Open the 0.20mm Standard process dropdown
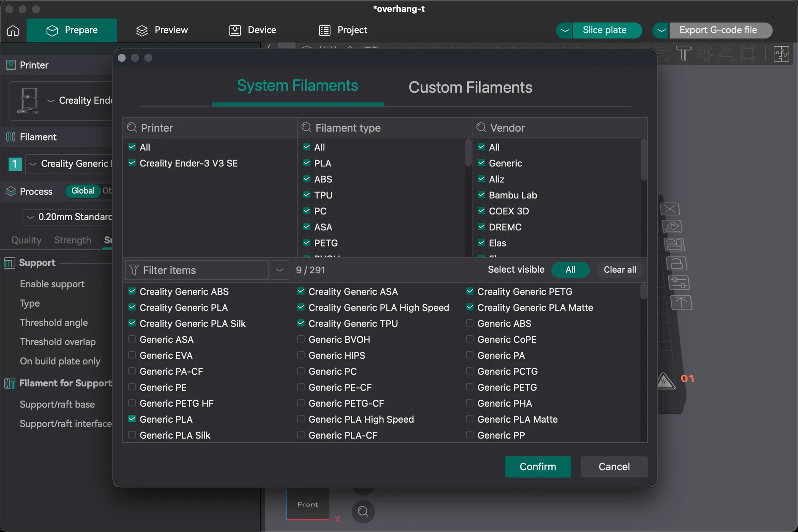798x532 pixels. tap(30, 217)
